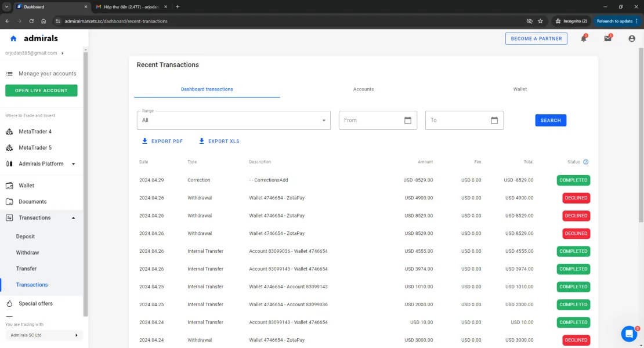The image size is (644, 348).
Task: Click the Manage your accounts link
Action: point(47,74)
